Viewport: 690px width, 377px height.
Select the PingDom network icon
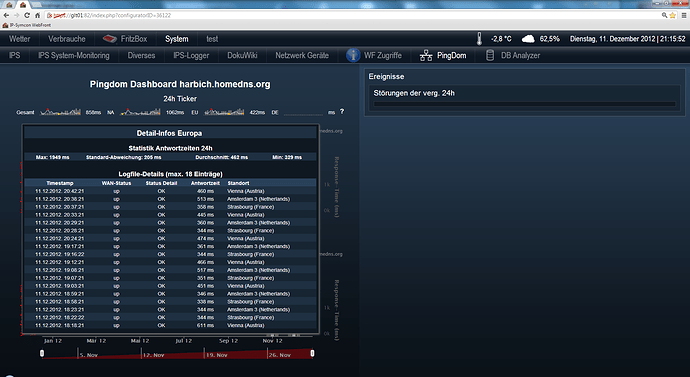426,55
